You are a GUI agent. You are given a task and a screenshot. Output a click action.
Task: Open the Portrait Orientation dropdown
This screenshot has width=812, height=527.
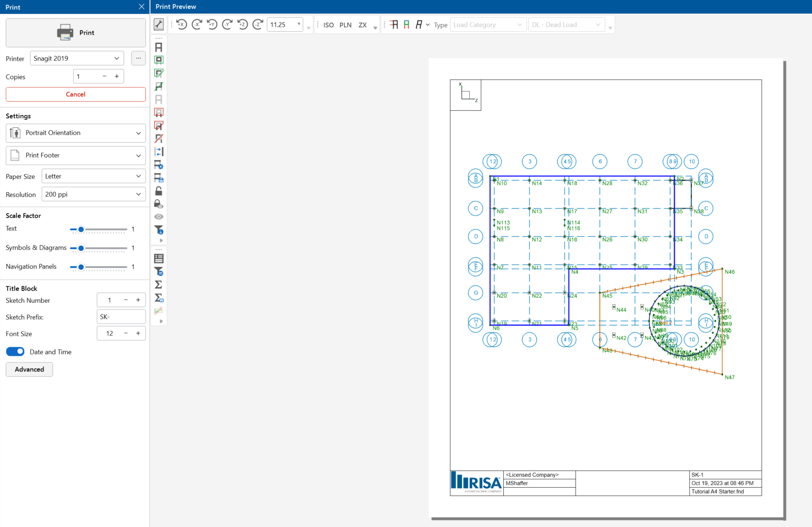tap(76, 133)
